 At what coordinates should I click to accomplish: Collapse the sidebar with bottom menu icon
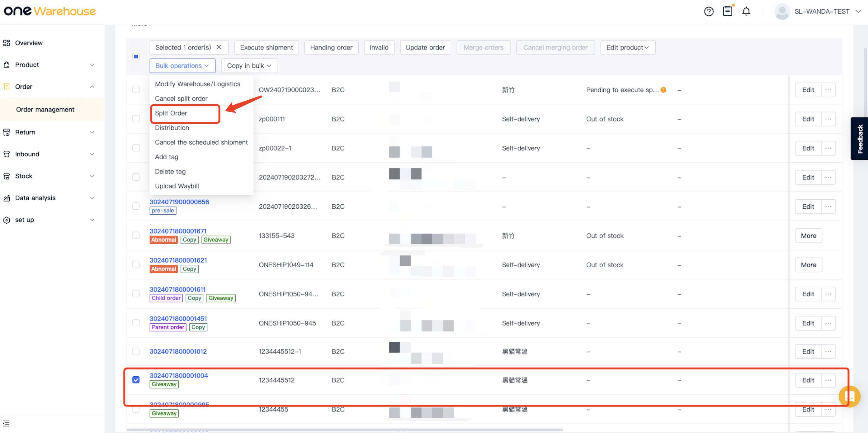point(6,424)
